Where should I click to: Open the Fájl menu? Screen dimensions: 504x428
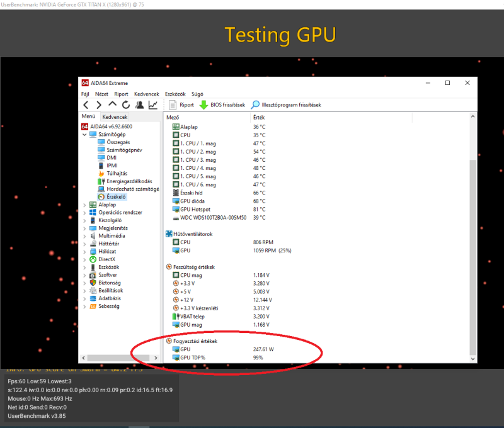(x=85, y=94)
